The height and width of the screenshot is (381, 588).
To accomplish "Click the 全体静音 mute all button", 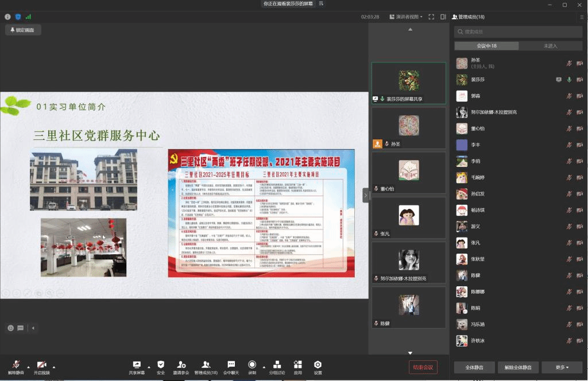I will tap(474, 367).
